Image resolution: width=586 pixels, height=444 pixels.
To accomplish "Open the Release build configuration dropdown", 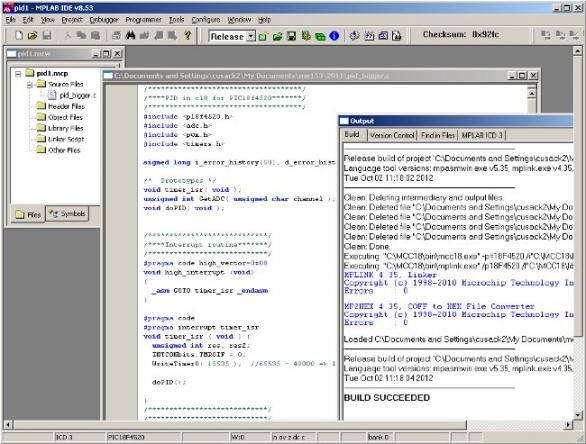I will pyautogui.click(x=252, y=36).
